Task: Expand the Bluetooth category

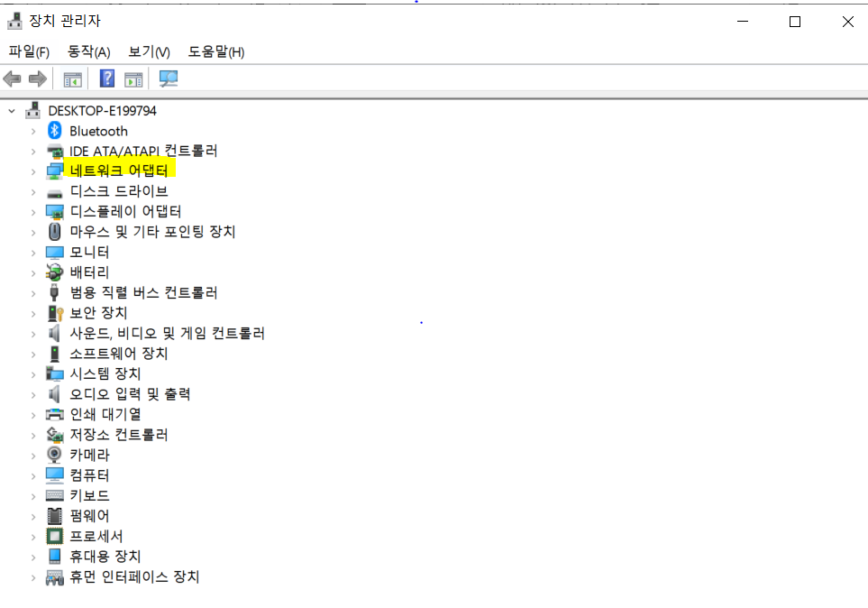Action: (x=33, y=132)
